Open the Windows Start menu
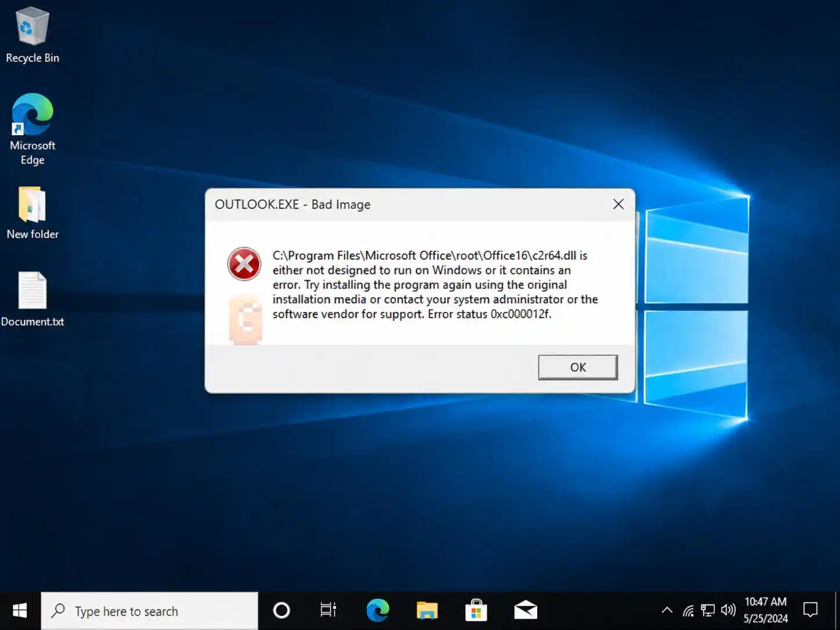The height and width of the screenshot is (630, 840). [x=20, y=611]
